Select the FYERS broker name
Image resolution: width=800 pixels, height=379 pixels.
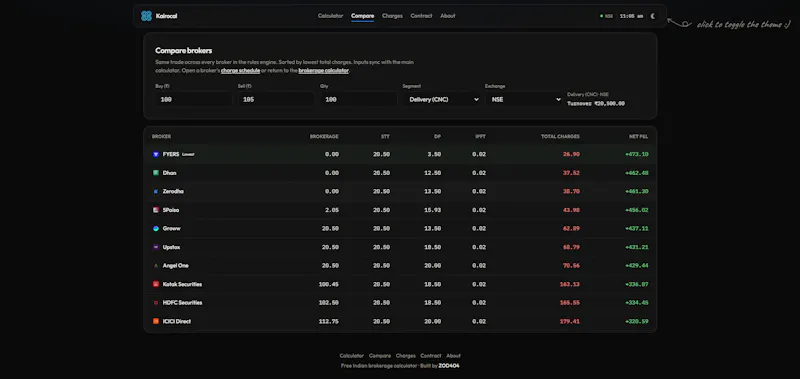click(x=171, y=154)
